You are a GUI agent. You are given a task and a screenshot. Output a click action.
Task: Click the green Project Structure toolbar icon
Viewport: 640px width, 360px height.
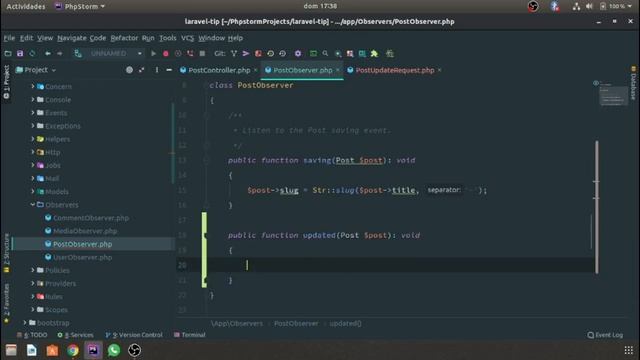(x=313, y=53)
